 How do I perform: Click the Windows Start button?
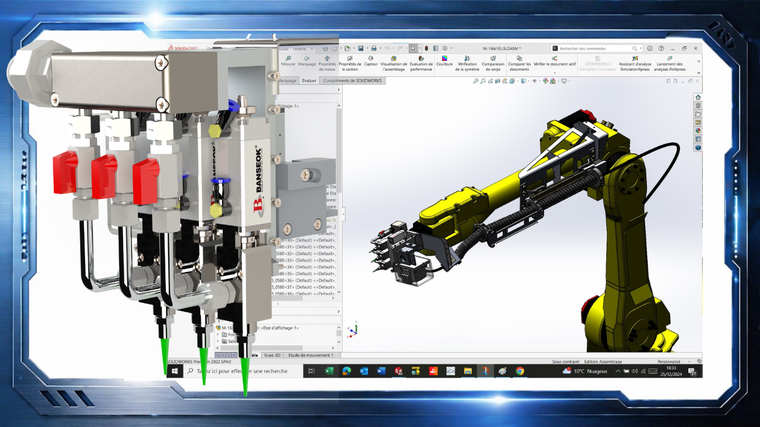pyautogui.click(x=175, y=371)
